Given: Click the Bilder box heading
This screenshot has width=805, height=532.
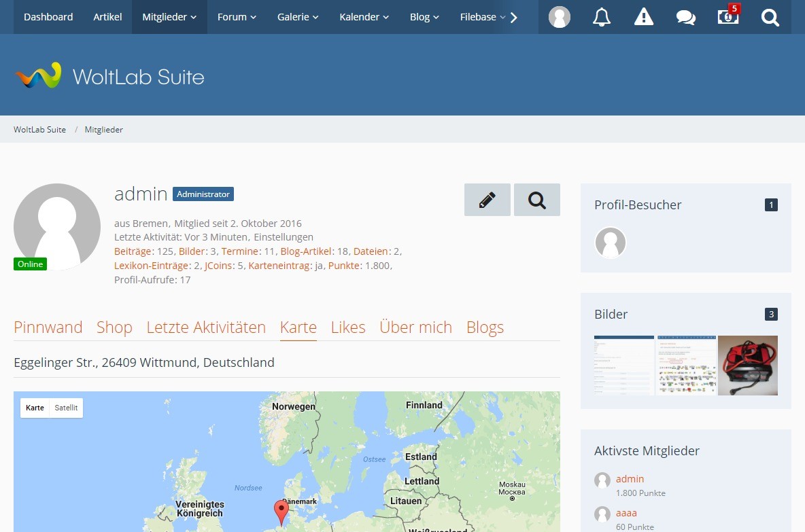Looking at the screenshot, I should pos(611,314).
